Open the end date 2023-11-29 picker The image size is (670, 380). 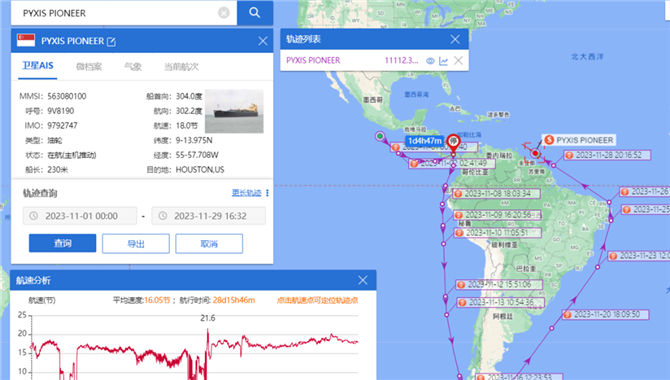click(x=209, y=216)
